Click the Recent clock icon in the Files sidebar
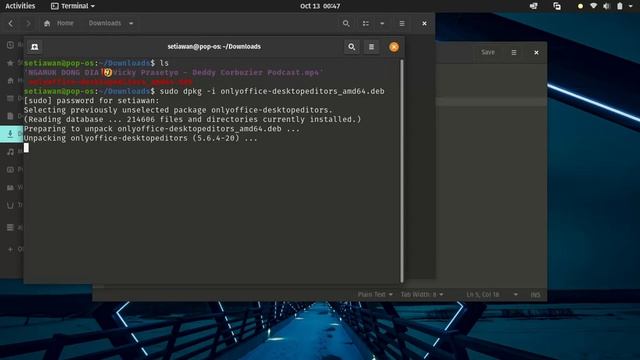 (x=11, y=45)
